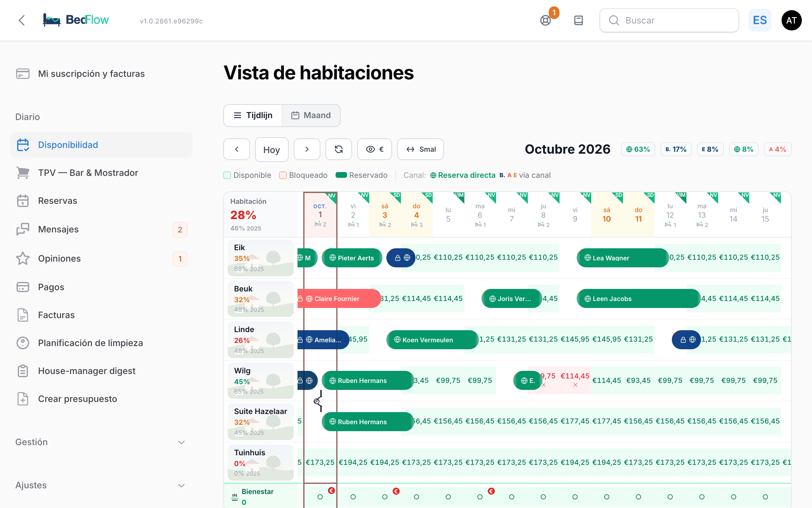Click the Hoy button
Image resolution: width=812 pixels, height=508 pixels.
coord(272,150)
